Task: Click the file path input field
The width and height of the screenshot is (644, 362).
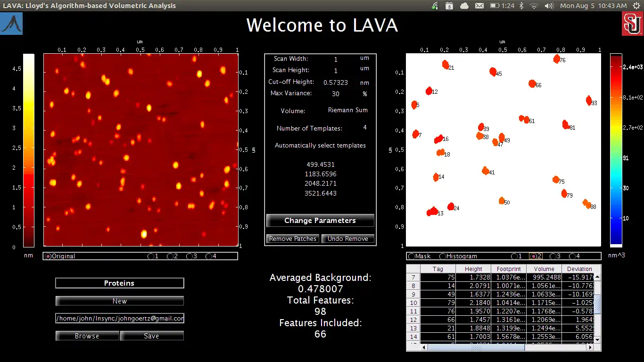Action: coord(120,318)
